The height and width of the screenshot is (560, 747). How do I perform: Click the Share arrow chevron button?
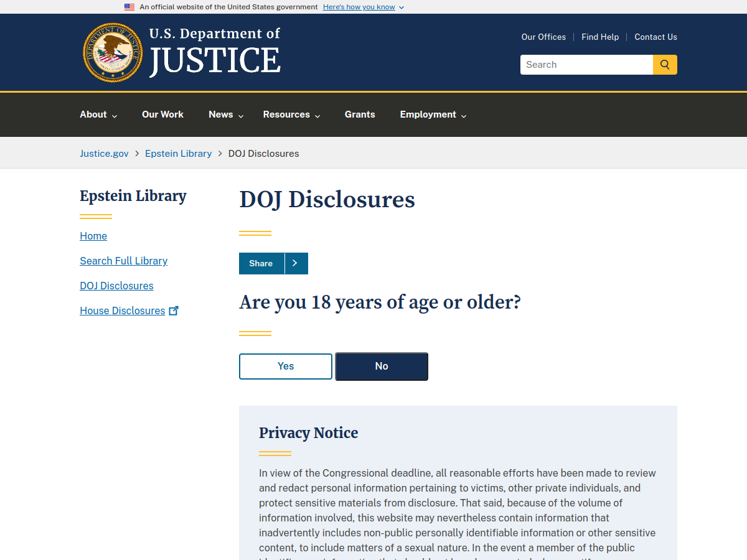click(296, 263)
